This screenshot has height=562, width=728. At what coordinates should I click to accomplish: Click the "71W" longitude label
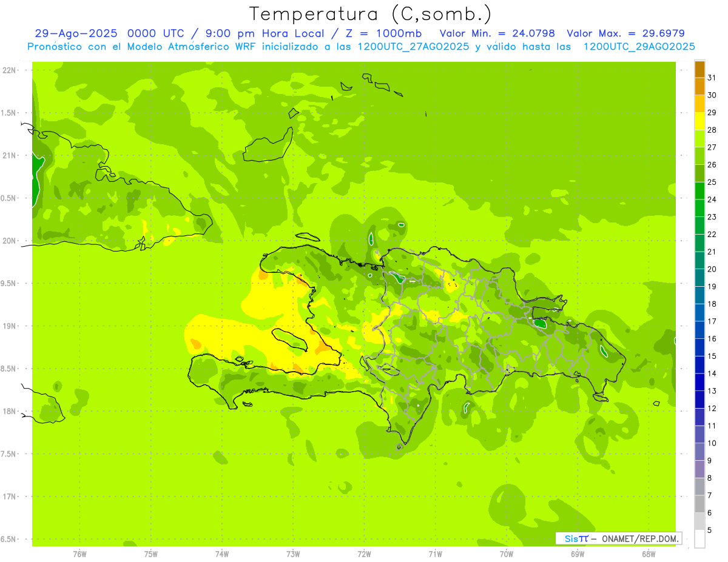coord(435,554)
